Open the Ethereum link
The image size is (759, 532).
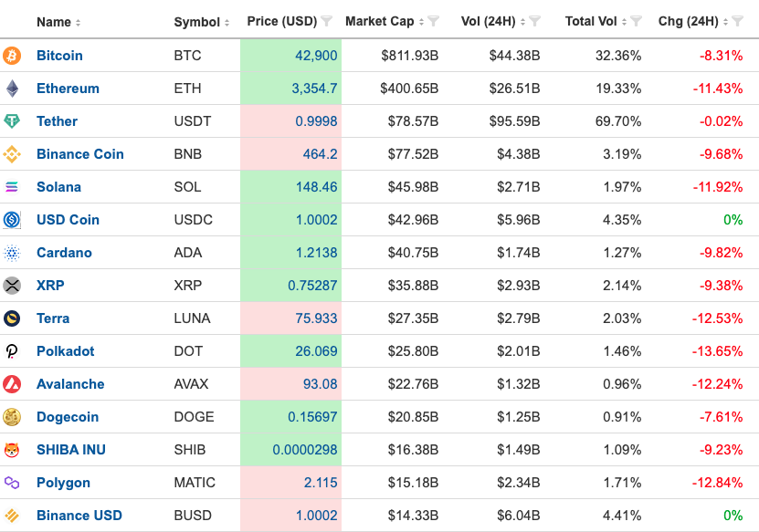68,89
